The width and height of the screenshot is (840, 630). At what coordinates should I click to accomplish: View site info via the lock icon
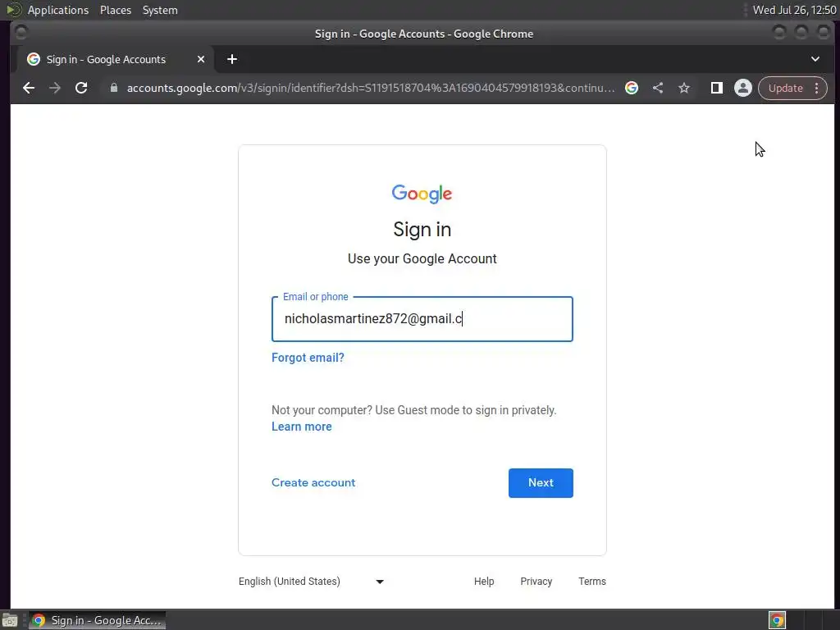pos(113,88)
